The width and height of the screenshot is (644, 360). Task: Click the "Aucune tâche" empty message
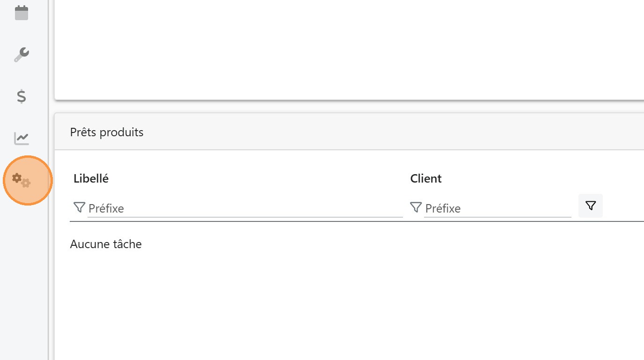coord(106,244)
